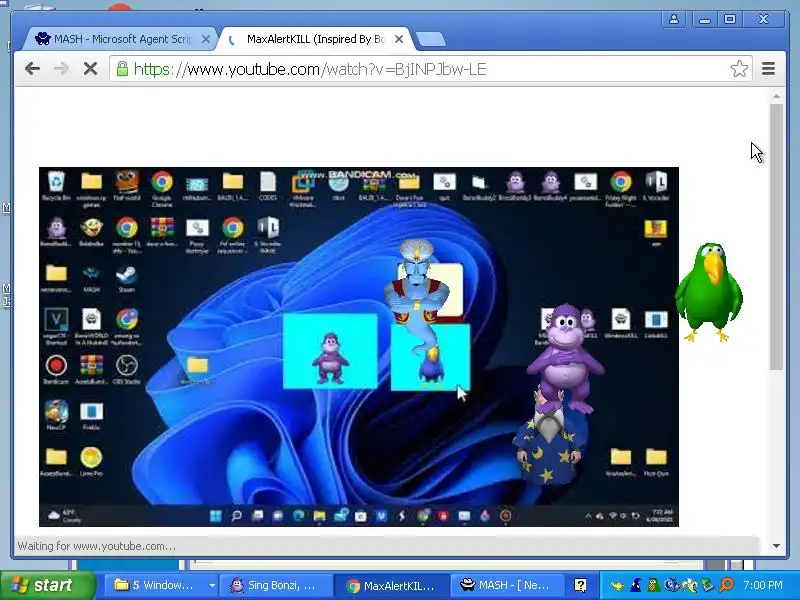
Task: Click the youtube.com URL in the address bar
Action: (310, 69)
